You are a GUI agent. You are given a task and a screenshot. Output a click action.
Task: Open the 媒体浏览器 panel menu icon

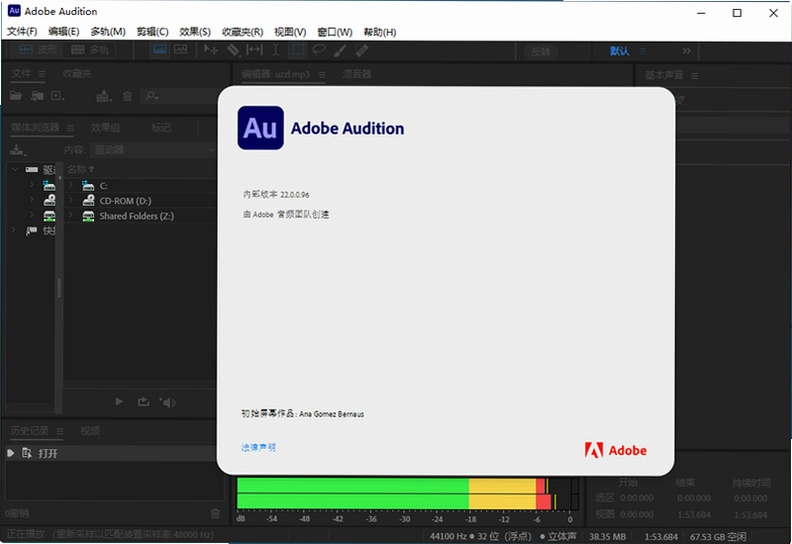tap(70, 128)
